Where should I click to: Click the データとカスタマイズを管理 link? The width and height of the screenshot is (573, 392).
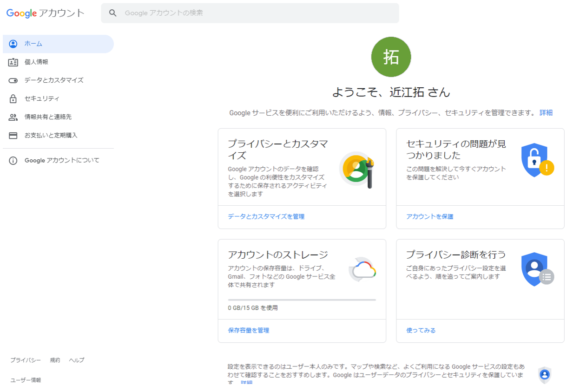point(266,216)
